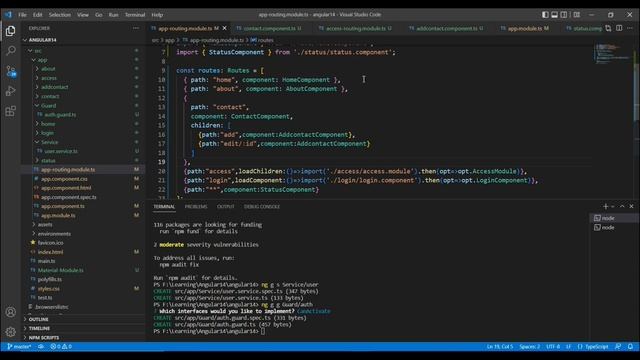Open Source Control view icon
The width and height of the screenshot is (640, 360).
pos(11,71)
